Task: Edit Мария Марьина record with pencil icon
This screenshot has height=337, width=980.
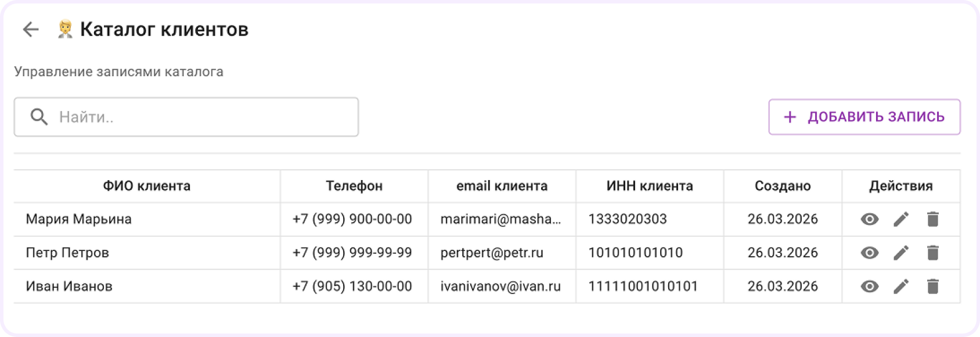Action: pos(901,219)
